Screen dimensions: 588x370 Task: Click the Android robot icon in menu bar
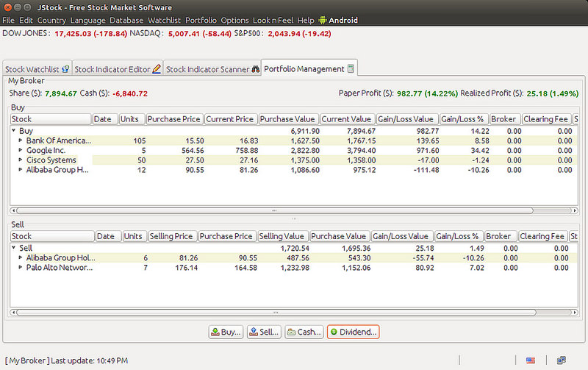click(x=322, y=20)
